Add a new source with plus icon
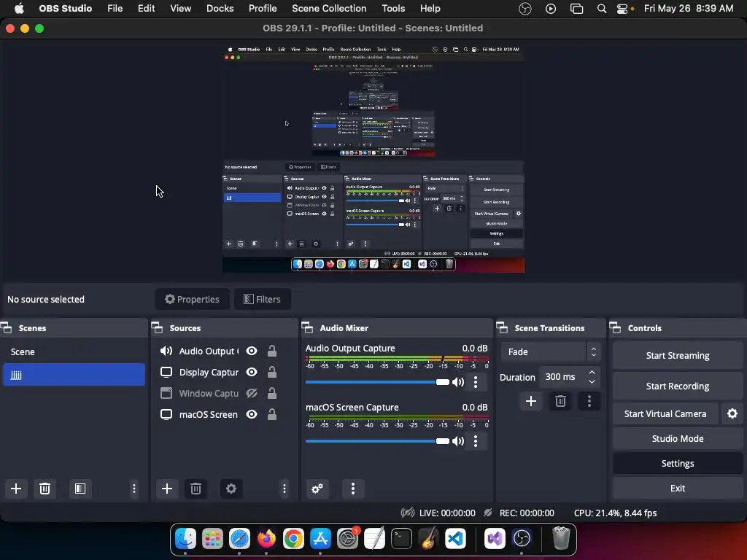Viewport: 747px width, 560px height. click(167, 489)
